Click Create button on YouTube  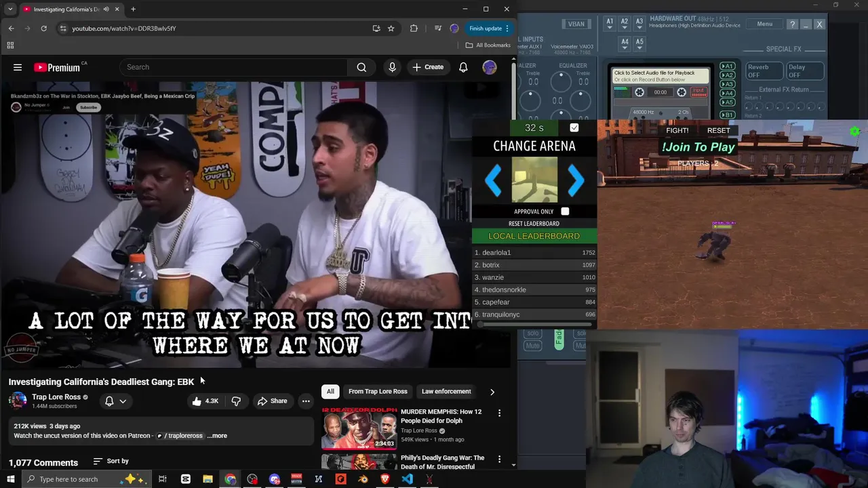(x=428, y=67)
